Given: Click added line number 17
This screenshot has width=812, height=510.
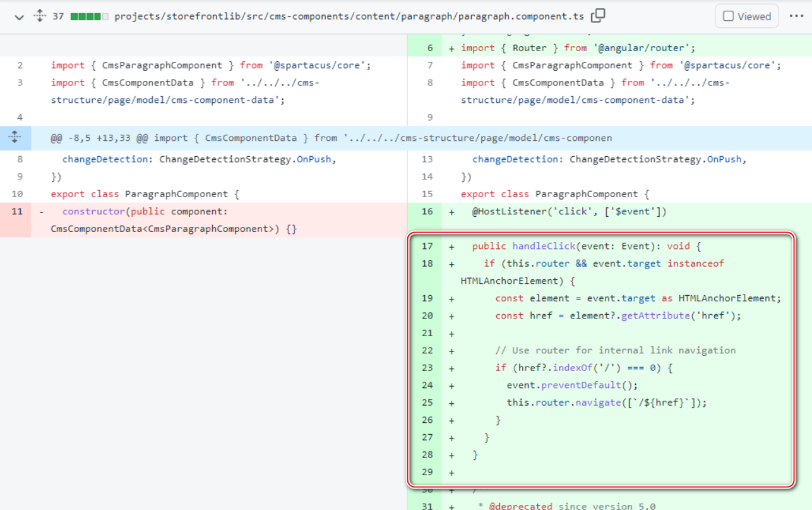Looking at the screenshot, I should click(x=427, y=246).
